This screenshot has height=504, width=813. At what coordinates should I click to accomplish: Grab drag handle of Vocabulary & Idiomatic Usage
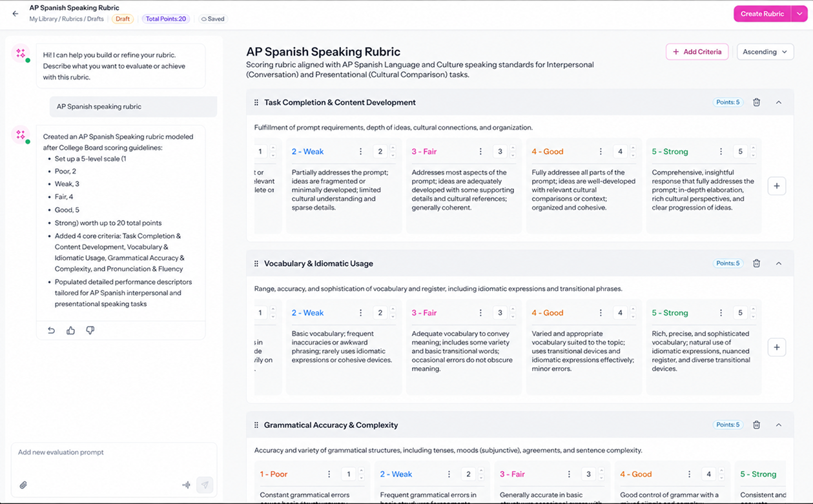(x=256, y=264)
